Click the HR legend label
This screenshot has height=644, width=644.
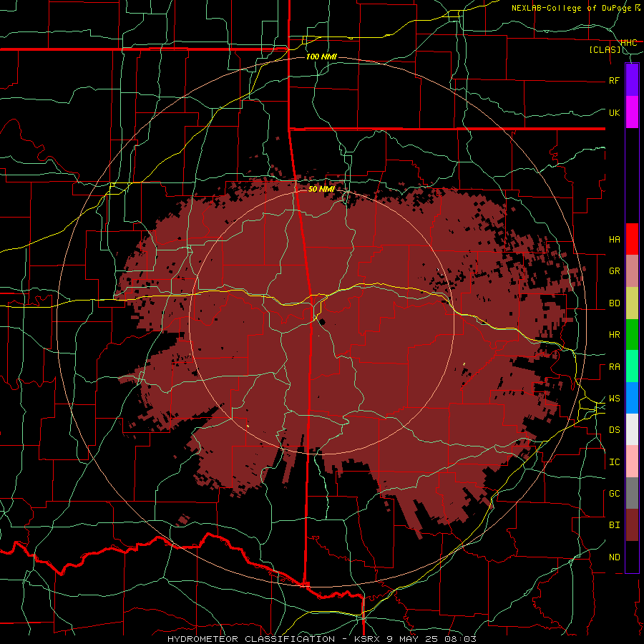(615, 335)
